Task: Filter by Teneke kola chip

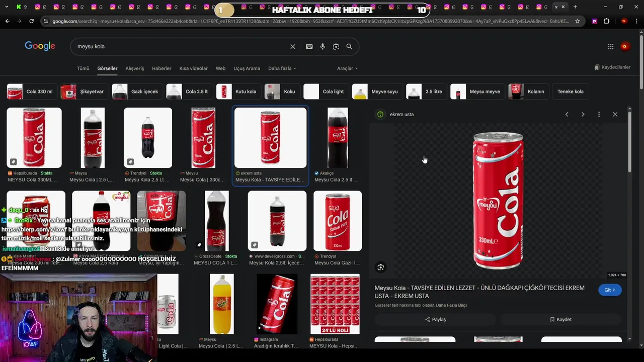Action: pos(570,92)
